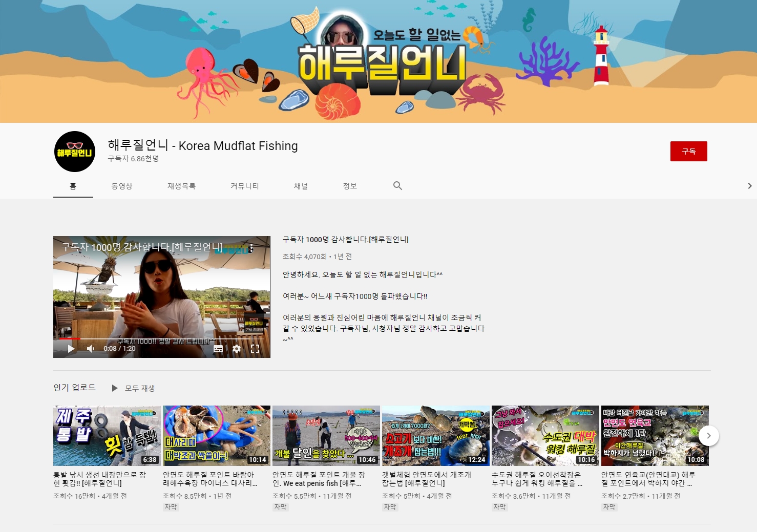
Task: Open the 제주 통발 video thumbnail
Action: pyautogui.click(x=107, y=435)
